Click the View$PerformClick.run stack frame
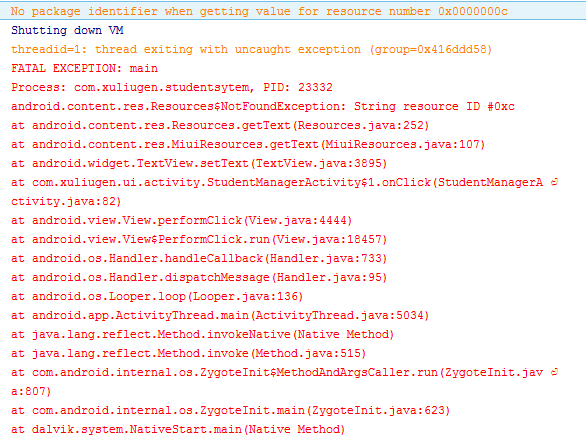This screenshot has height=441, width=586. [199, 240]
